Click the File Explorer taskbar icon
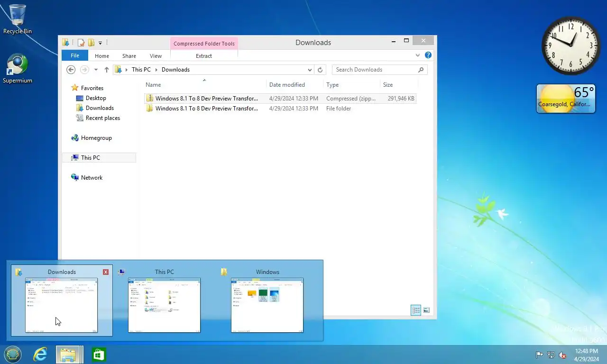 coord(68,355)
